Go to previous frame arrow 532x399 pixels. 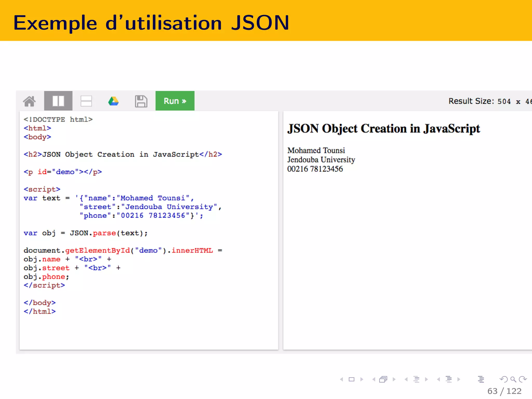374,380
